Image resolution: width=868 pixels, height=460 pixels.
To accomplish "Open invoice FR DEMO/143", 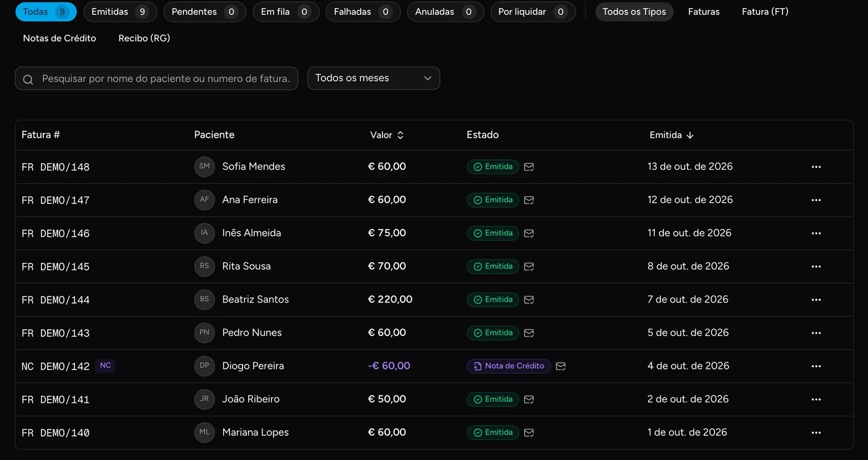I will click(56, 334).
